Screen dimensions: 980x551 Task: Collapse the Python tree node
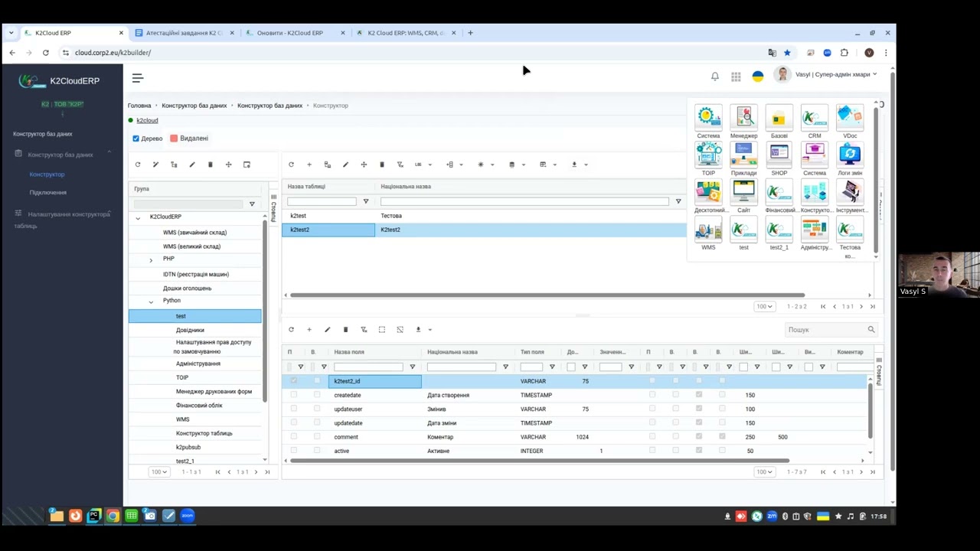(151, 302)
